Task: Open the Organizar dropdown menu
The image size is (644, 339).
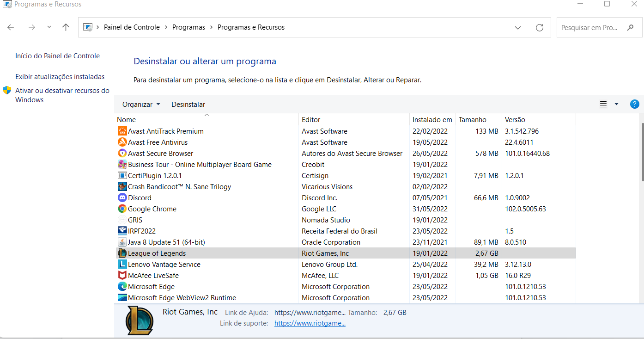Action: pos(141,105)
